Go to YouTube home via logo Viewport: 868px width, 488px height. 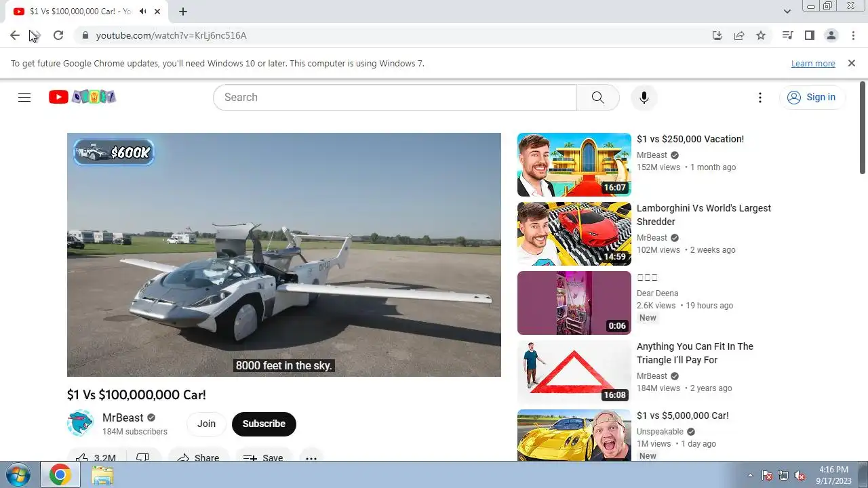(x=82, y=97)
